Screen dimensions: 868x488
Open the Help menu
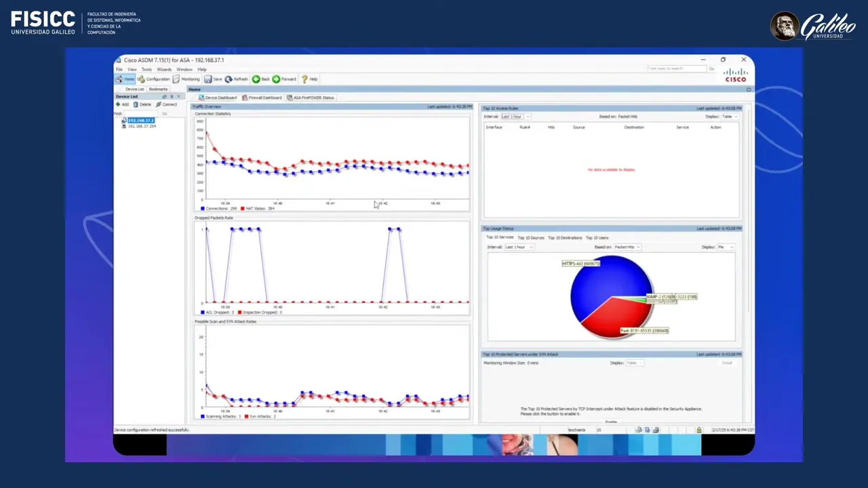tap(202, 69)
